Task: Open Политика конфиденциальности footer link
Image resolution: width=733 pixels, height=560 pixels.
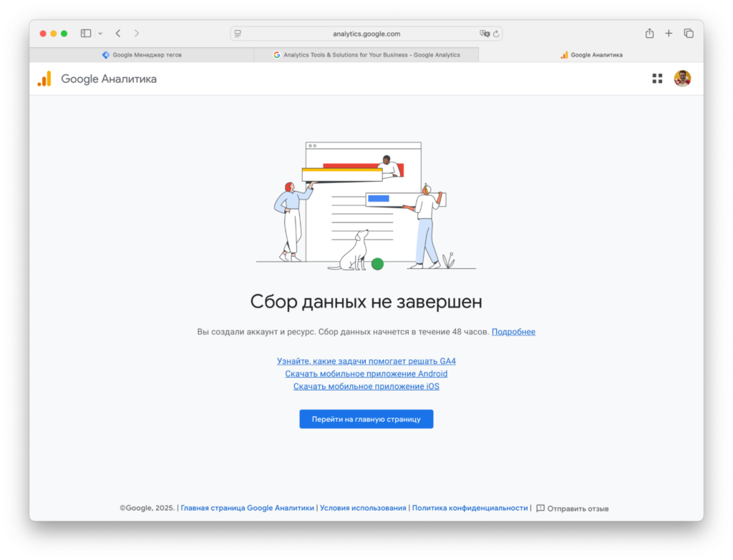Action: [470, 509]
